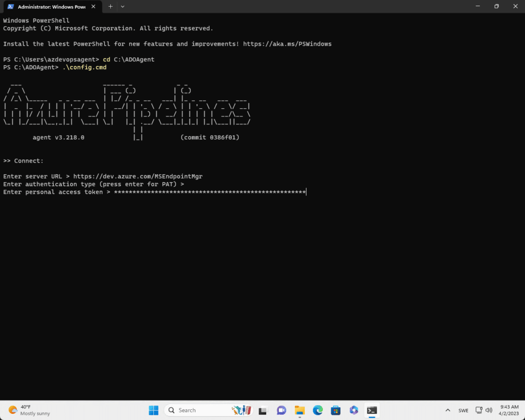
Task: Maximize the terminal window
Action: pyautogui.click(x=496, y=6)
